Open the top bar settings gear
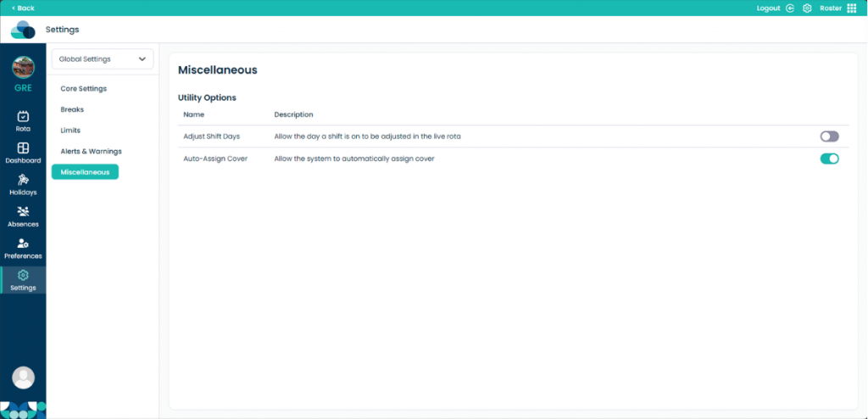This screenshot has height=419, width=868. point(807,8)
